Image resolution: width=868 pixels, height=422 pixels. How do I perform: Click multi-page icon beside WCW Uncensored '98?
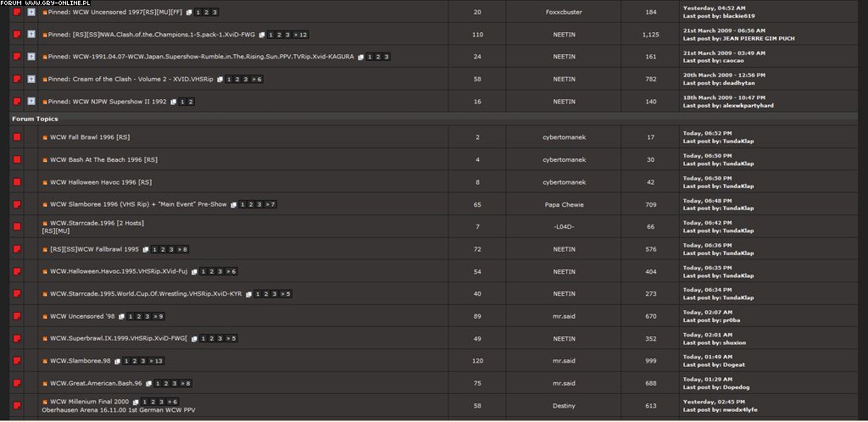point(121,316)
